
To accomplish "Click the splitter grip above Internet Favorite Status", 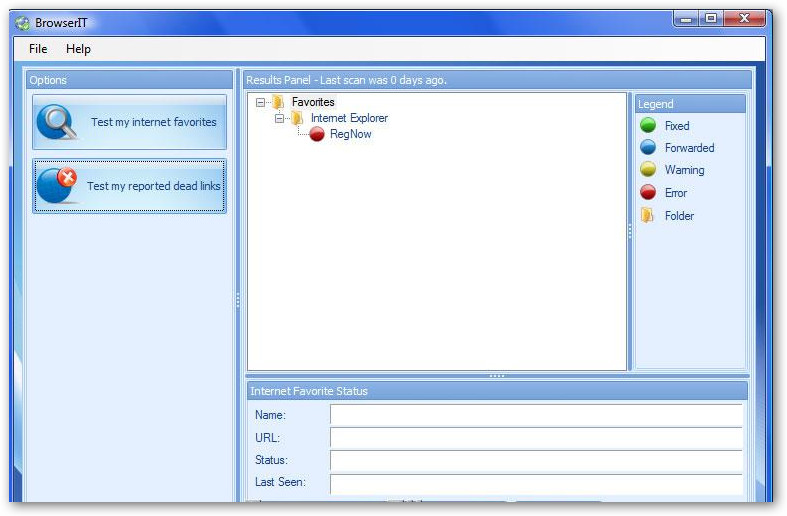I will coord(496,375).
